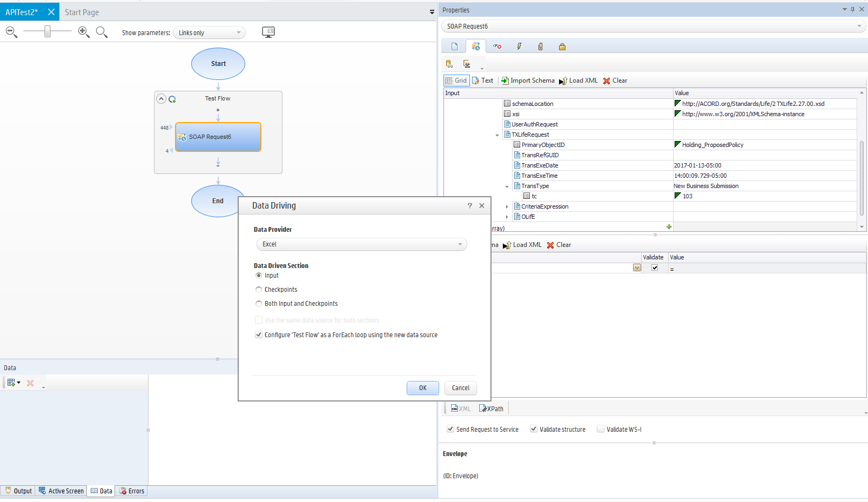This screenshot has width=868, height=502.
Task: Open the Security lock tab
Action: pyautogui.click(x=562, y=46)
